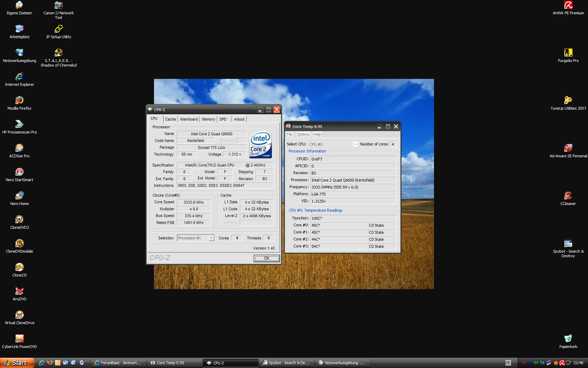Select the ACDSee Pro desktop icon

point(19,148)
